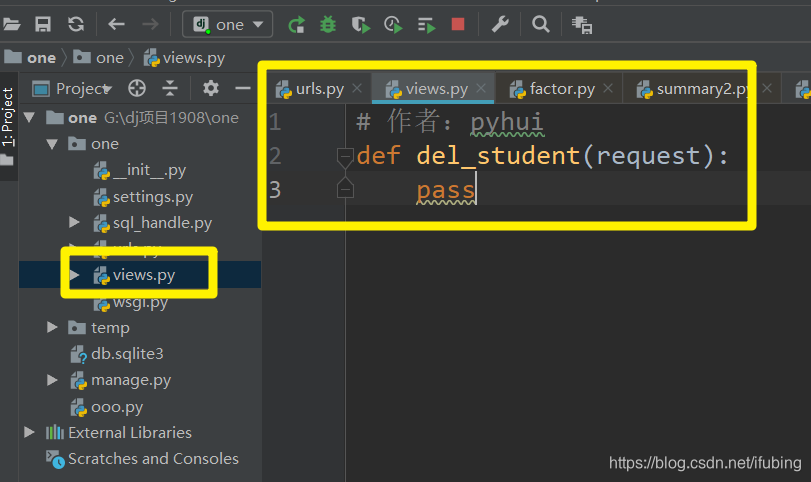The height and width of the screenshot is (482, 811).
Task: Click the Locate/Scroll from Source target icon
Action: point(137,88)
